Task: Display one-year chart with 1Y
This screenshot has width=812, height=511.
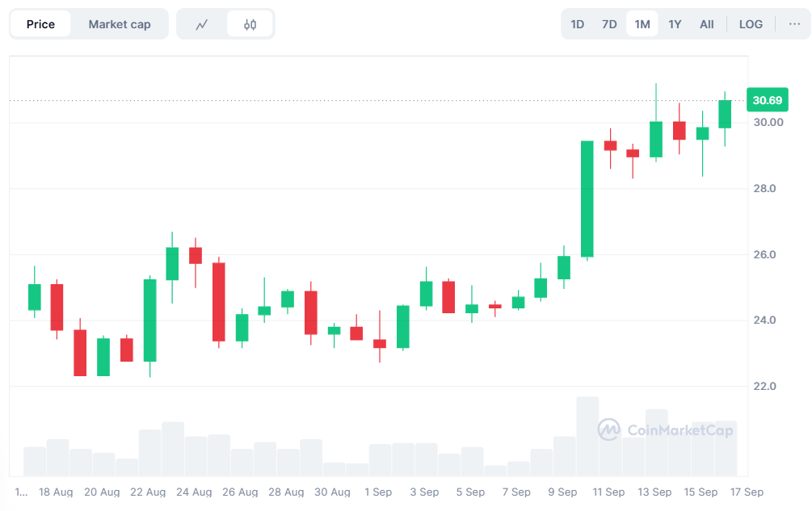Action: (x=675, y=23)
